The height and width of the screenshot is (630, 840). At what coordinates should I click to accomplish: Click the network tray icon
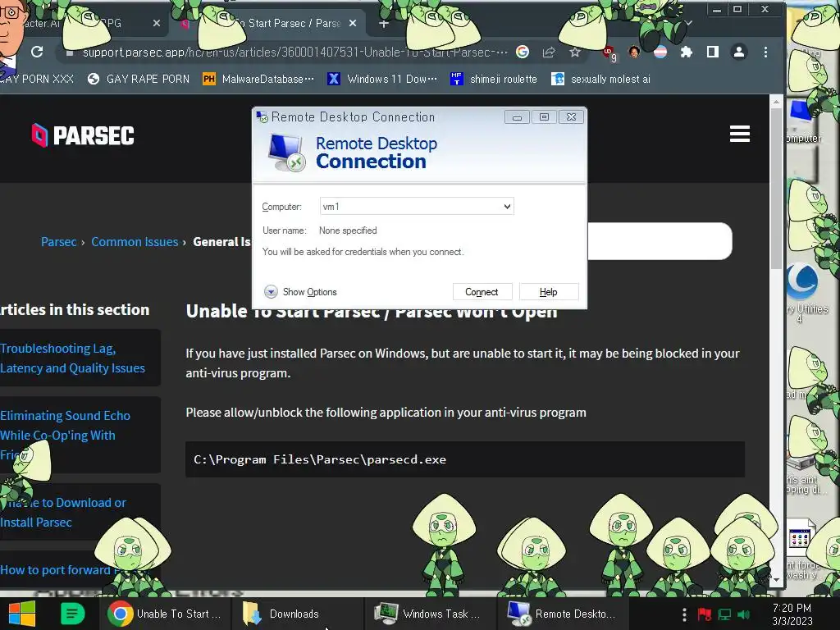pyautogui.click(x=724, y=614)
